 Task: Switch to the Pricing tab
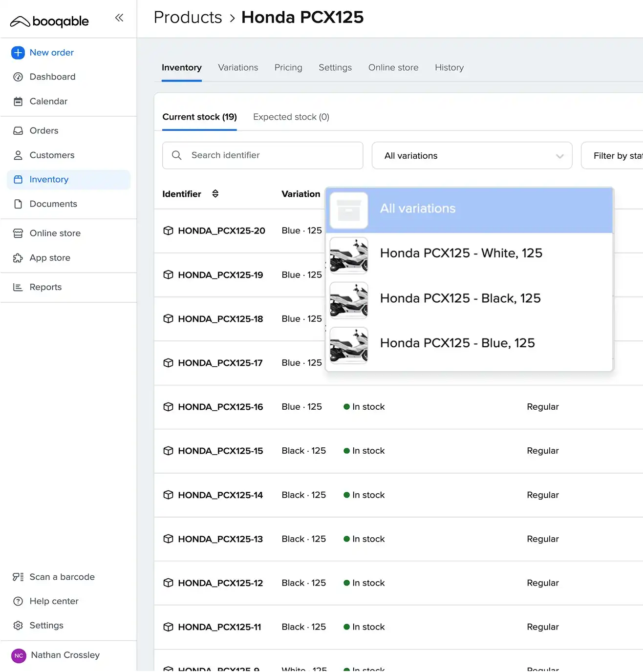point(288,68)
